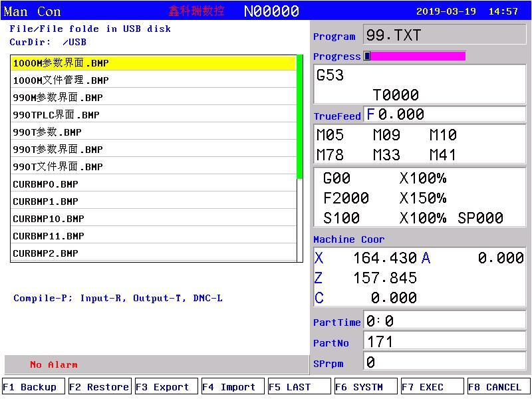Viewport: 532px width, 399px height.
Task: Click the SPrpm value field
Action: click(444, 362)
